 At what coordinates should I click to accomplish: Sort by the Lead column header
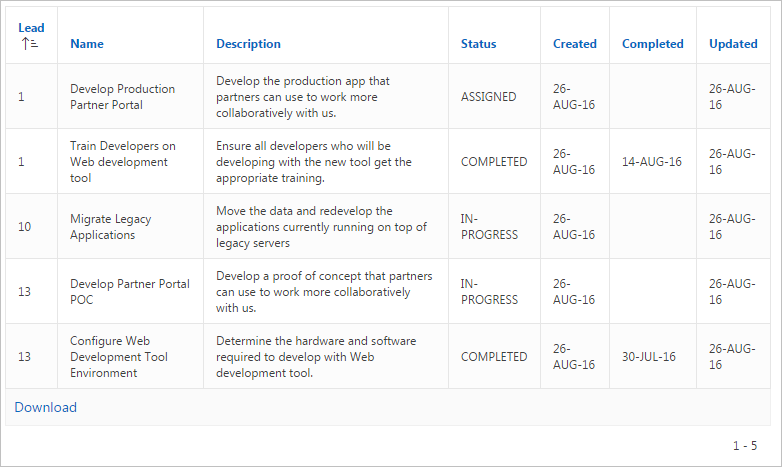(31, 28)
